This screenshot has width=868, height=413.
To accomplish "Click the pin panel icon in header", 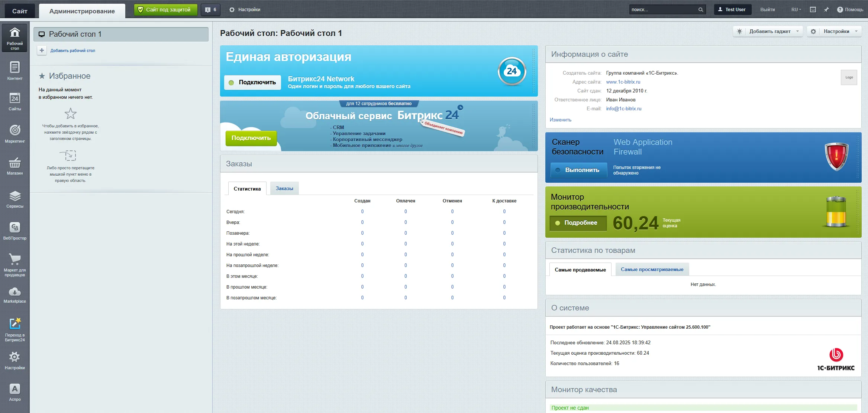I will pos(826,10).
